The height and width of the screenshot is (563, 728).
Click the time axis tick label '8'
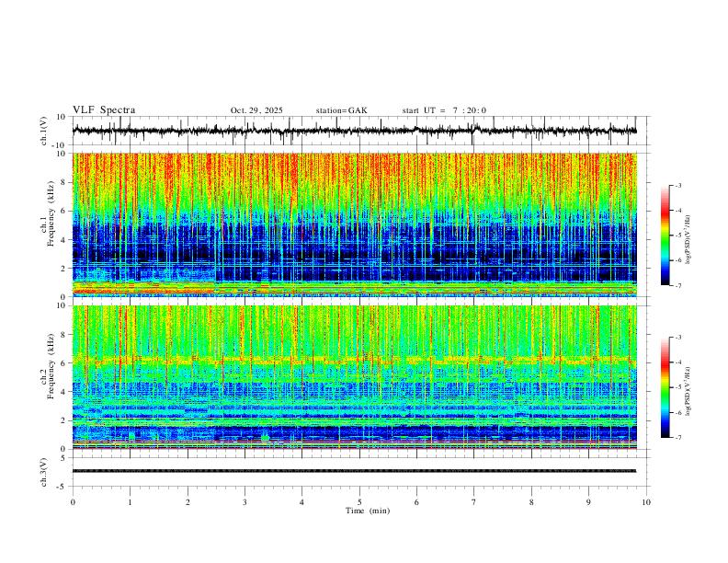click(531, 502)
